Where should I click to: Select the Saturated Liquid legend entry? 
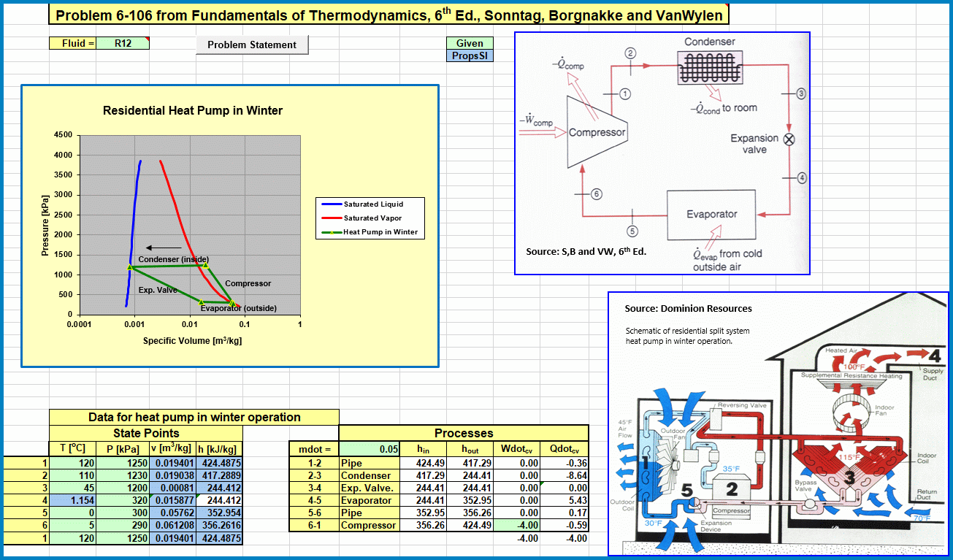(372, 204)
